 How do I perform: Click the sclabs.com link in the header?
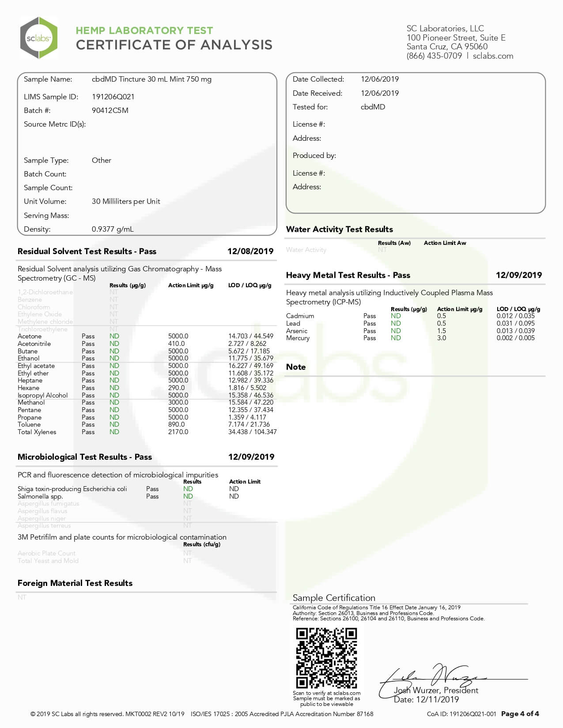point(493,56)
